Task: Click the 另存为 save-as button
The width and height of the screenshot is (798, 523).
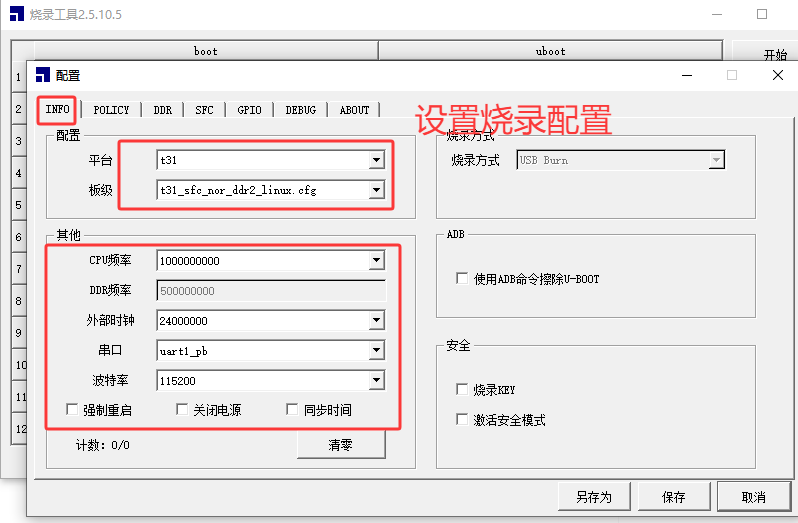Action: pyautogui.click(x=594, y=497)
